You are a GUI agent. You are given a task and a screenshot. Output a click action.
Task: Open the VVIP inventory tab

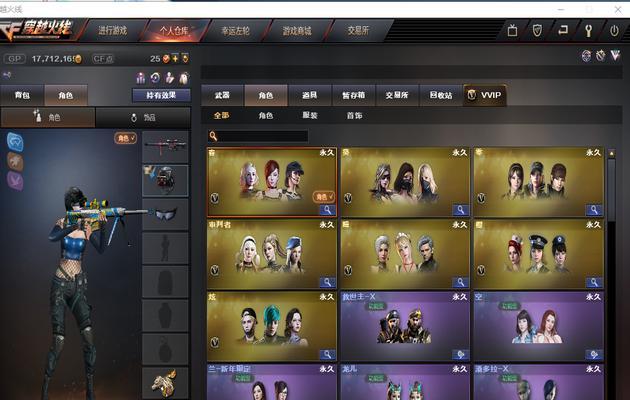coord(485,95)
